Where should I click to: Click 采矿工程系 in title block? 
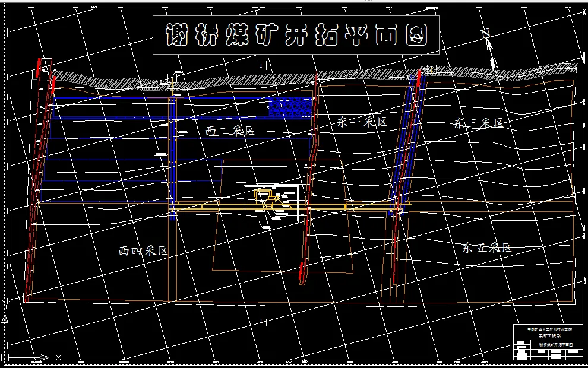pos(549,336)
